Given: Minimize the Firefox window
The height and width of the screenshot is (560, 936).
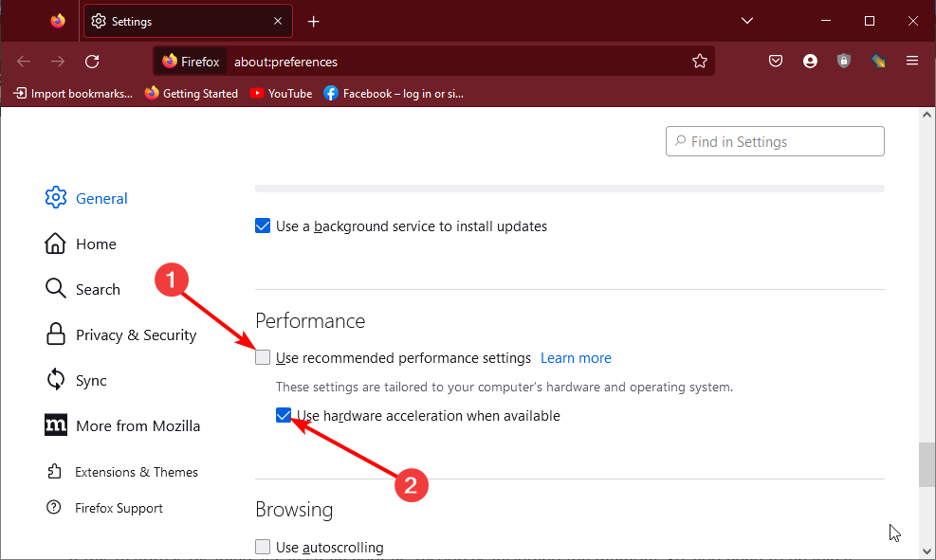Looking at the screenshot, I should 826,20.
